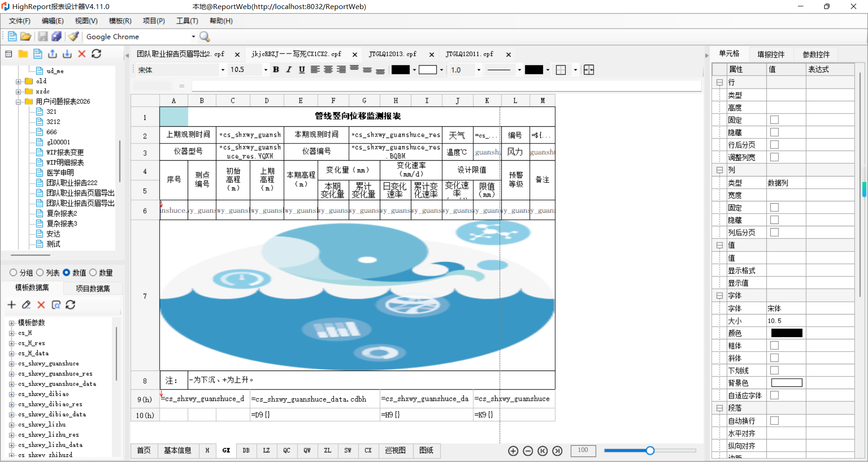Viewport: 868px width, 462px height.
Task: Click the Save All diskettes icon
Action: (x=57, y=37)
